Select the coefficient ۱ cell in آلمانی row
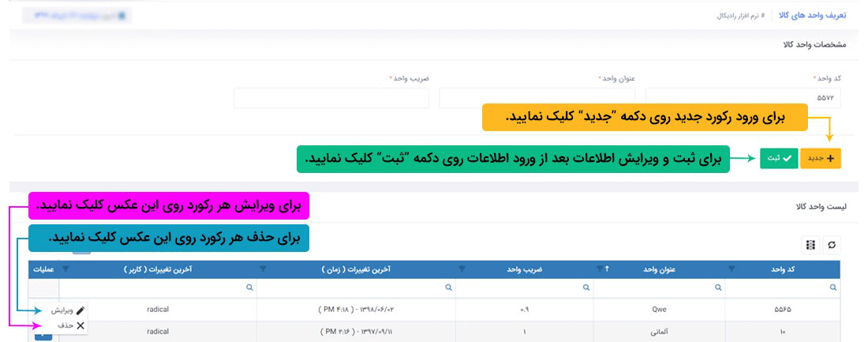The height and width of the screenshot is (342, 868). point(524,332)
